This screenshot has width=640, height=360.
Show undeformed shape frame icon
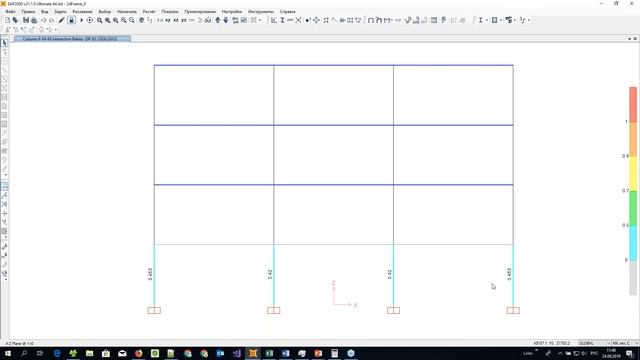pos(371,20)
